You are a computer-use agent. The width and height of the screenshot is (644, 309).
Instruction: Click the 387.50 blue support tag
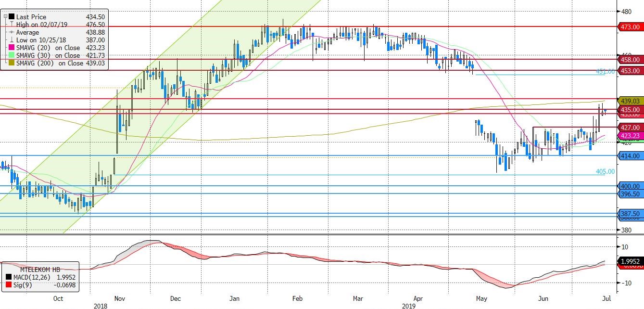tap(631, 214)
